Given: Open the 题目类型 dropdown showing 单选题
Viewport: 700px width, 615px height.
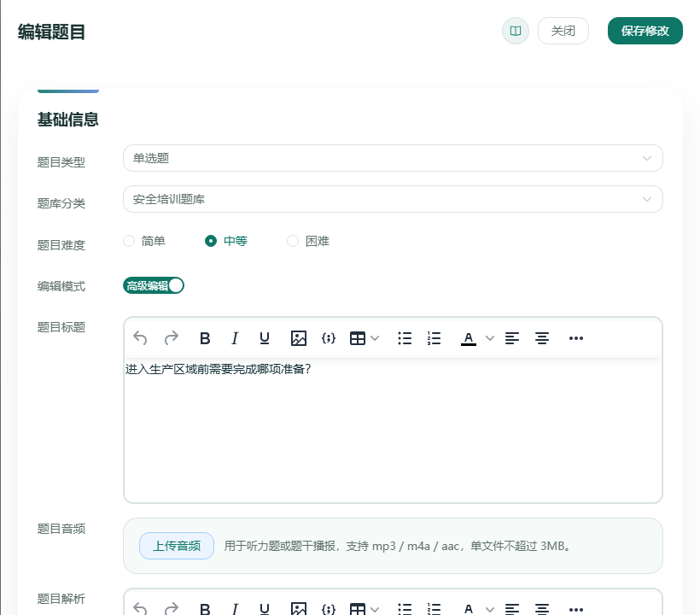Looking at the screenshot, I should [393, 158].
